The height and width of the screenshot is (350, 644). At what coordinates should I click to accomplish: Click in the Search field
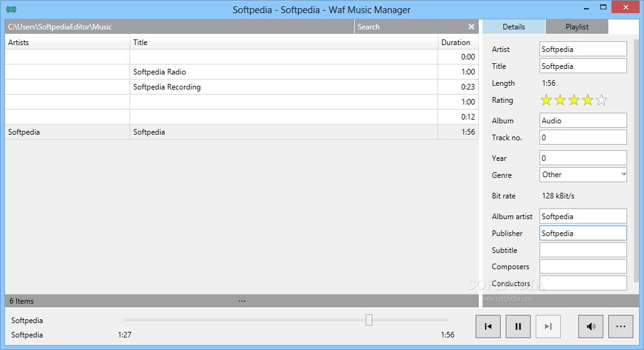tap(411, 27)
